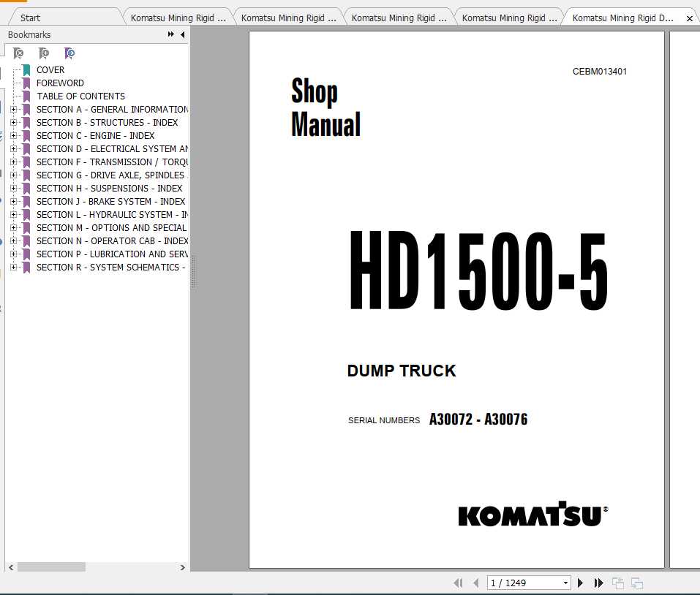Open the FOREWORD bookmark
This screenshot has width=700, height=595.
(x=60, y=83)
